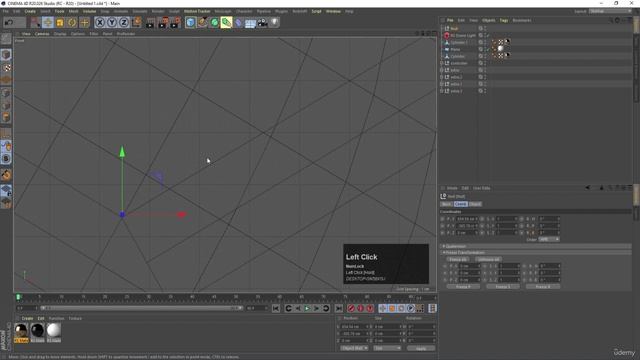Open the spline pen tool icon
The height and width of the screenshot is (360, 640).
[x=202, y=22]
